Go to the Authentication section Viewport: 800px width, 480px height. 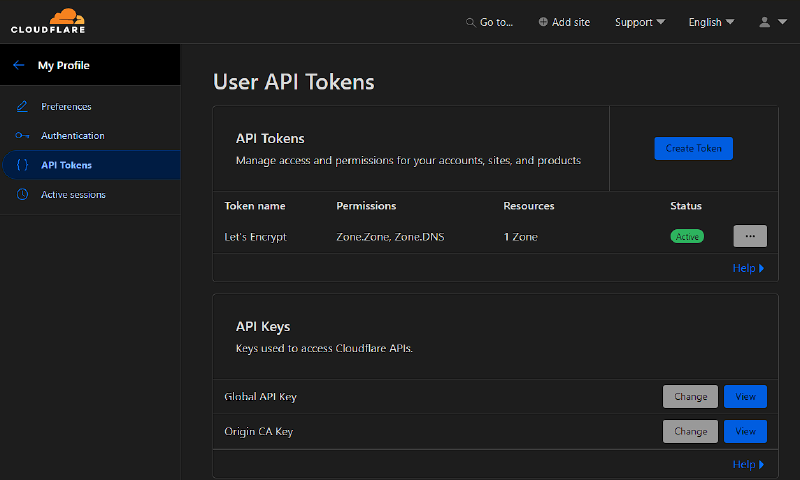(72, 135)
